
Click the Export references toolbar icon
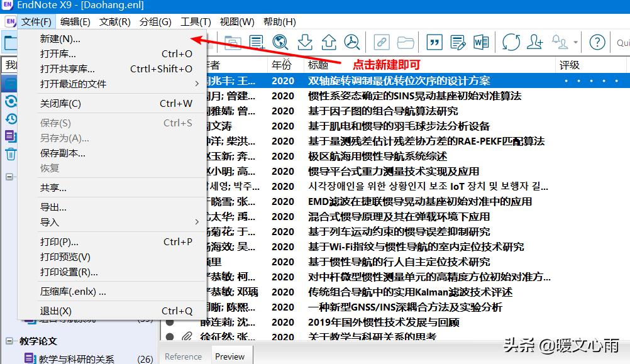click(328, 42)
